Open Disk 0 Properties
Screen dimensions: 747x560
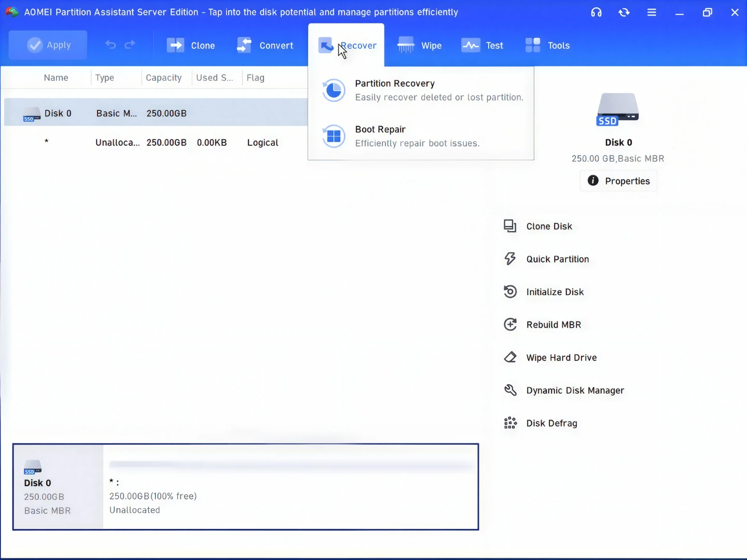click(618, 181)
